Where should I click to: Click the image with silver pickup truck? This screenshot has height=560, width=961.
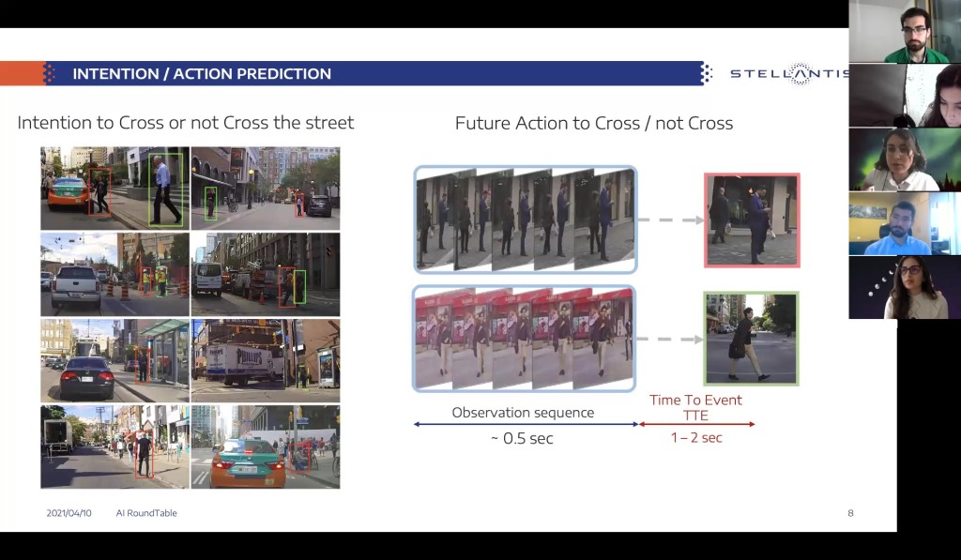[x=114, y=275]
